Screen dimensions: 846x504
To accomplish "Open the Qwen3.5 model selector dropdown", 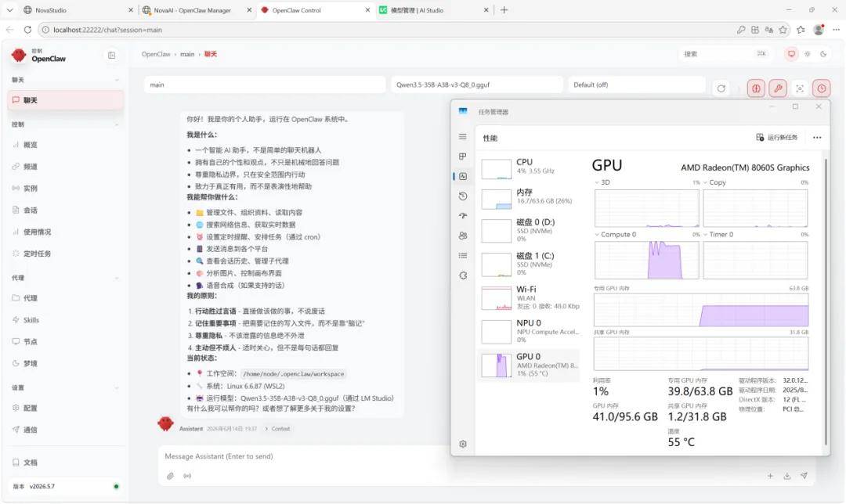I will coord(476,85).
